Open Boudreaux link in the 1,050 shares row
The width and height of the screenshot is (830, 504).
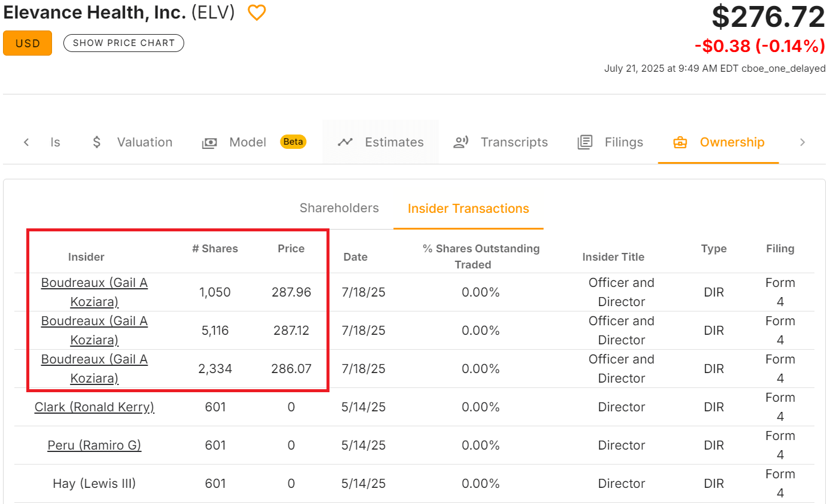coord(94,292)
